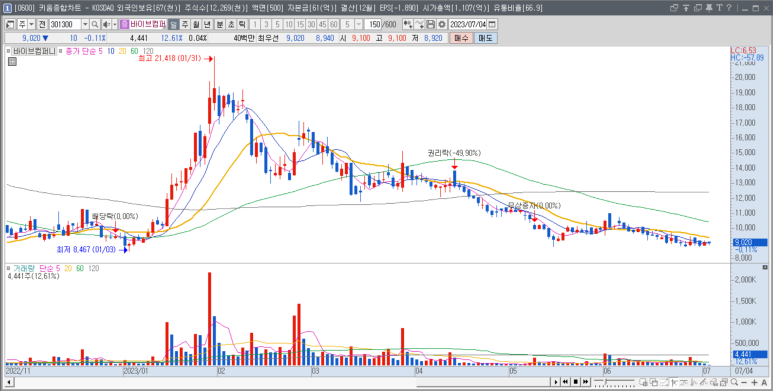
Task: Click the 종가 단순 moving average legend
Action: pyautogui.click(x=80, y=51)
